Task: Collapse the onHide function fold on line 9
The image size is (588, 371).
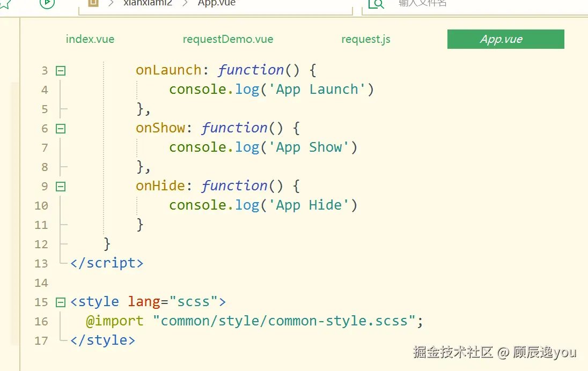Action: pos(61,187)
